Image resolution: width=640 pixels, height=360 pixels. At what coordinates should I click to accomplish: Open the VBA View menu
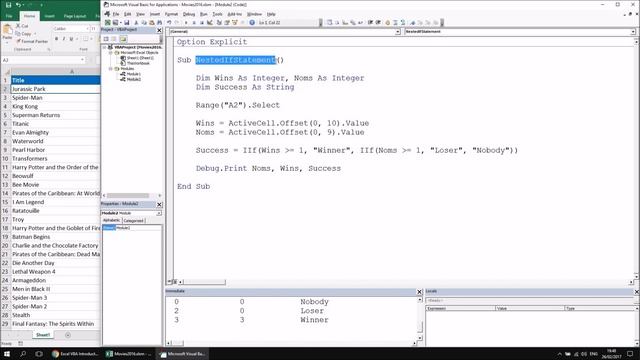140,14
